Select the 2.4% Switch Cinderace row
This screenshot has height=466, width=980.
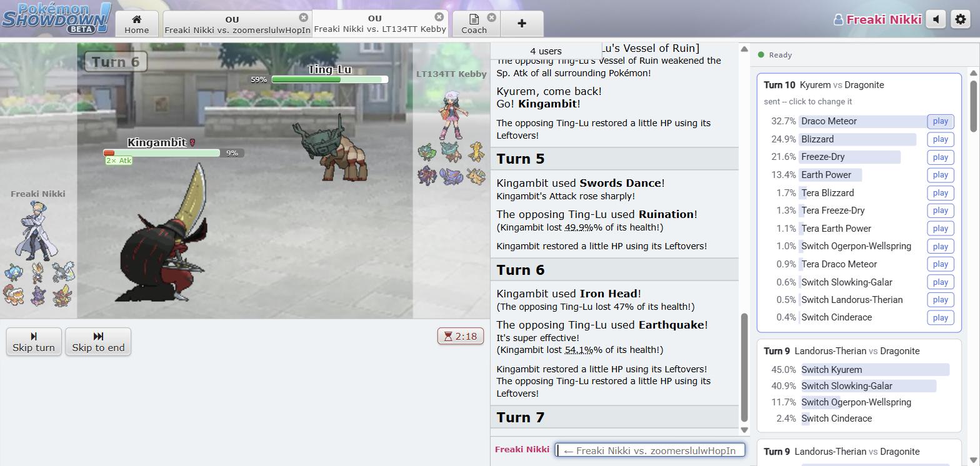(859, 419)
